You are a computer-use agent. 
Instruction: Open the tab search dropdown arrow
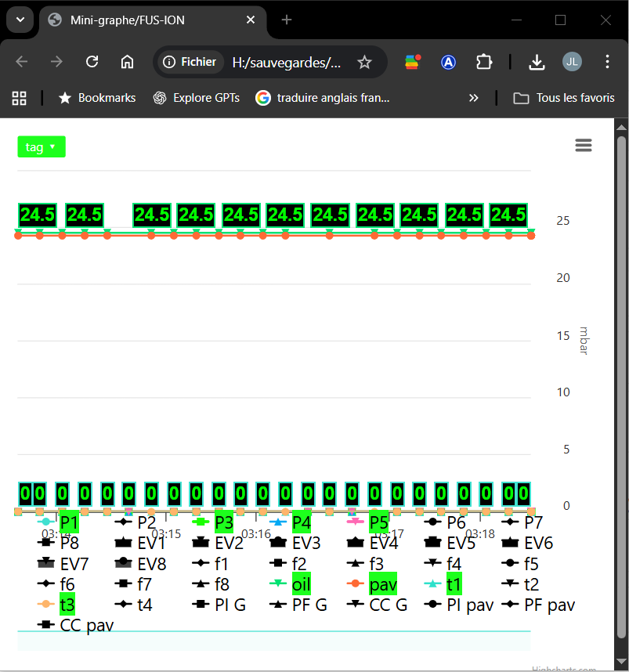coord(20,20)
